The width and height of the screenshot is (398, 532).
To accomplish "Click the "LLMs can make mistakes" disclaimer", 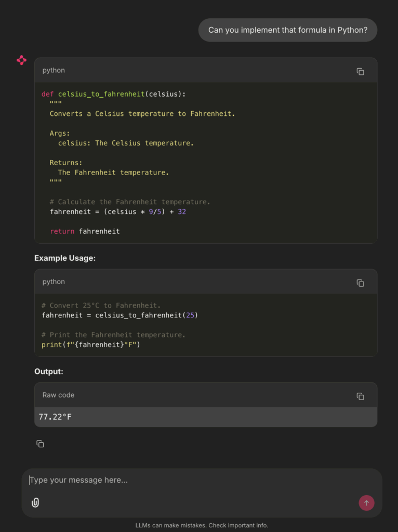I will click(202, 525).
